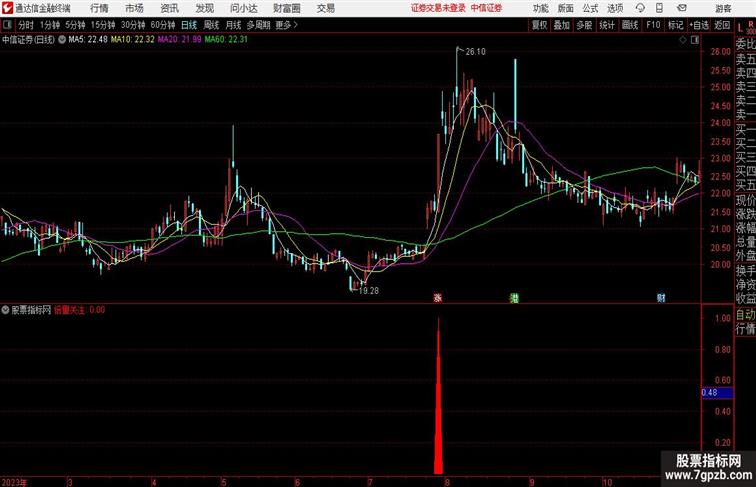Switch to 15分钟 period

[103, 25]
